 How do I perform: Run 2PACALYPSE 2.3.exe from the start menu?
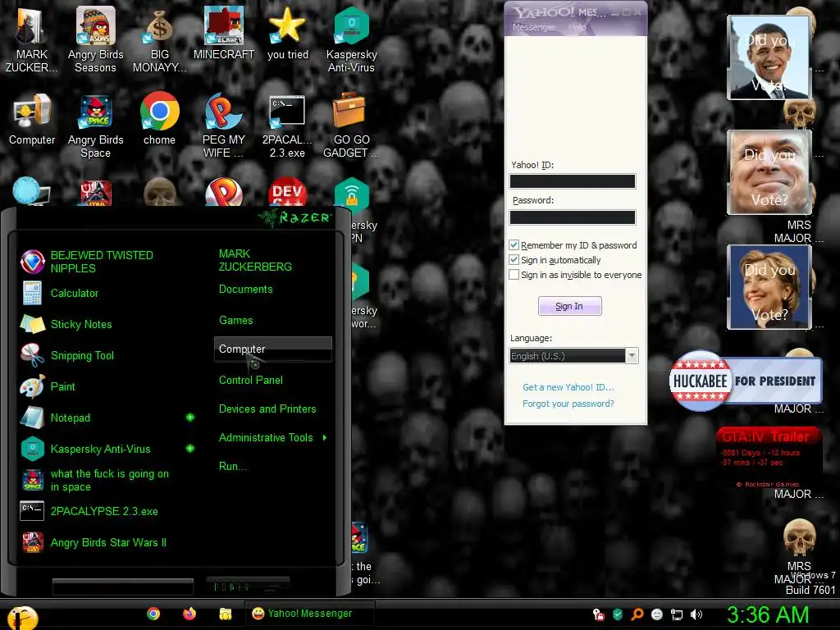click(x=89, y=511)
